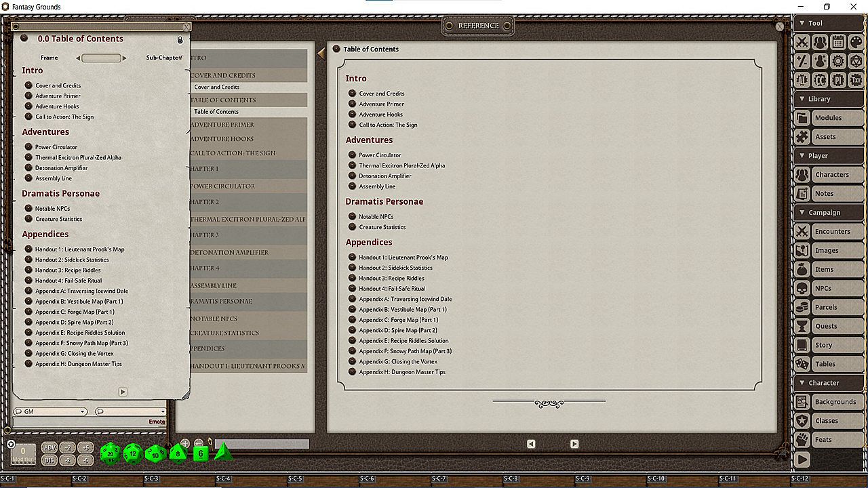868x488 pixels.
Task: Open Adventure Primer link in reference page
Action: (x=381, y=104)
